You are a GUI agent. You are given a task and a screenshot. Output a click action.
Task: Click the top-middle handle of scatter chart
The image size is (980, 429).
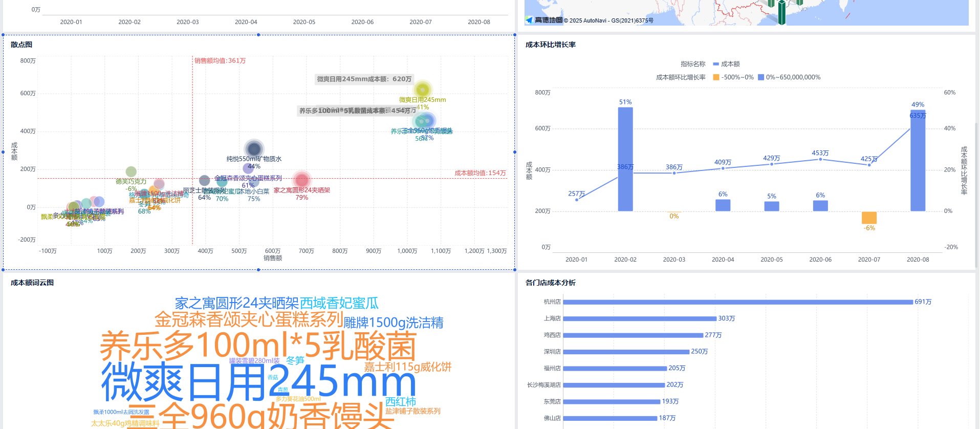click(258, 35)
